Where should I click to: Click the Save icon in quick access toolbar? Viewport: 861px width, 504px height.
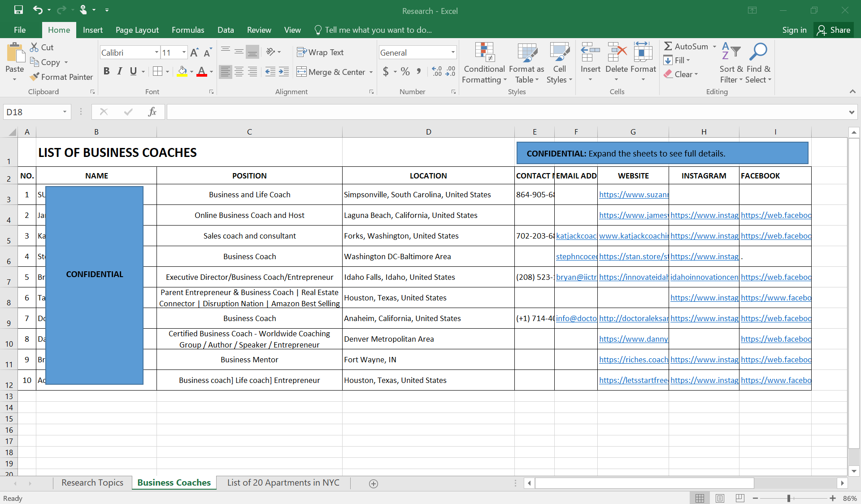coord(18,10)
